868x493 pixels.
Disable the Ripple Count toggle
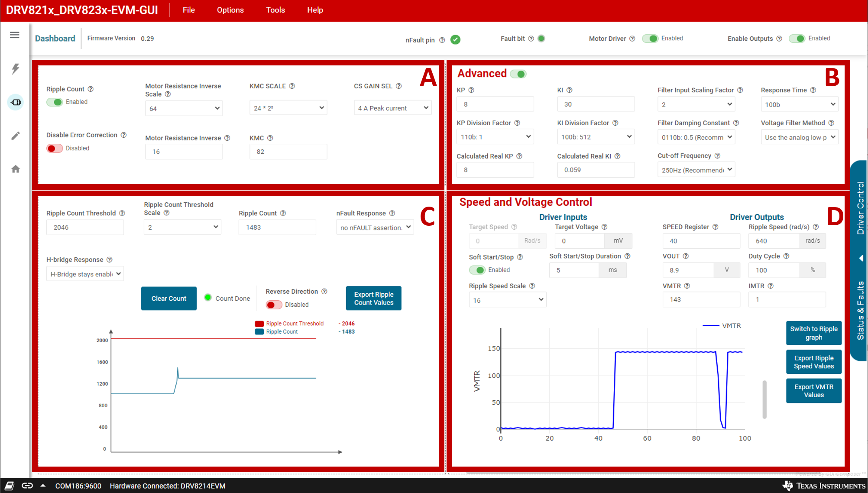(x=55, y=102)
